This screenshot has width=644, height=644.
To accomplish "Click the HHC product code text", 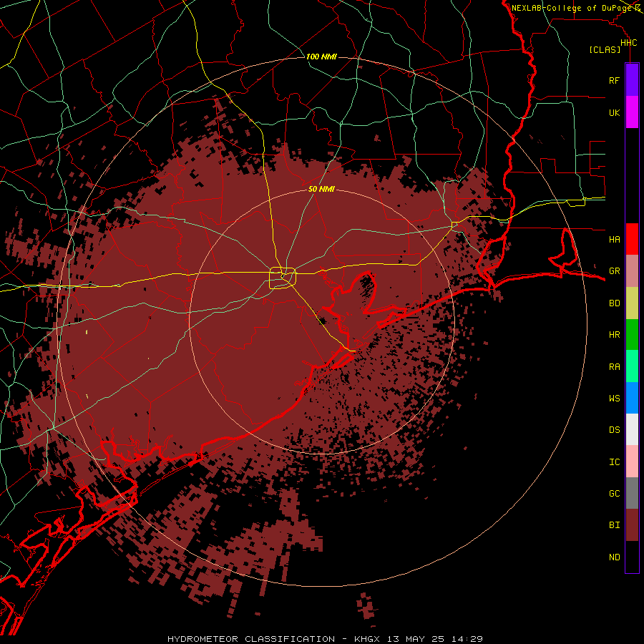I will pos(628,43).
